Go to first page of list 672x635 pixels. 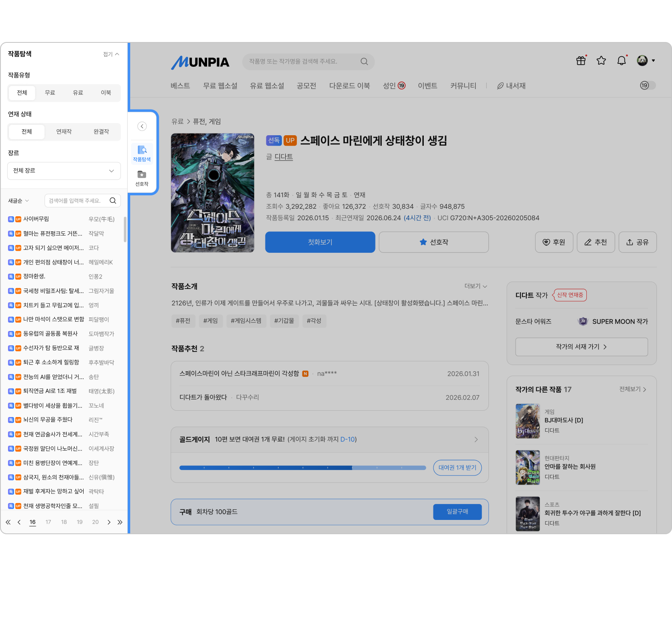click(x=8, y=522)
